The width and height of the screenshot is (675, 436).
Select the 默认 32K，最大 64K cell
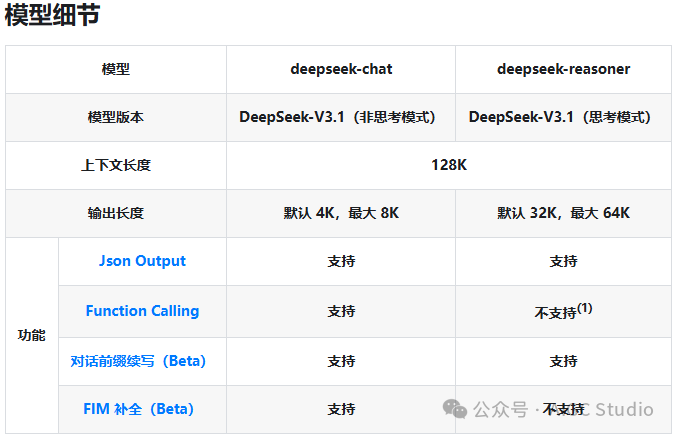[x=564, y=213]
